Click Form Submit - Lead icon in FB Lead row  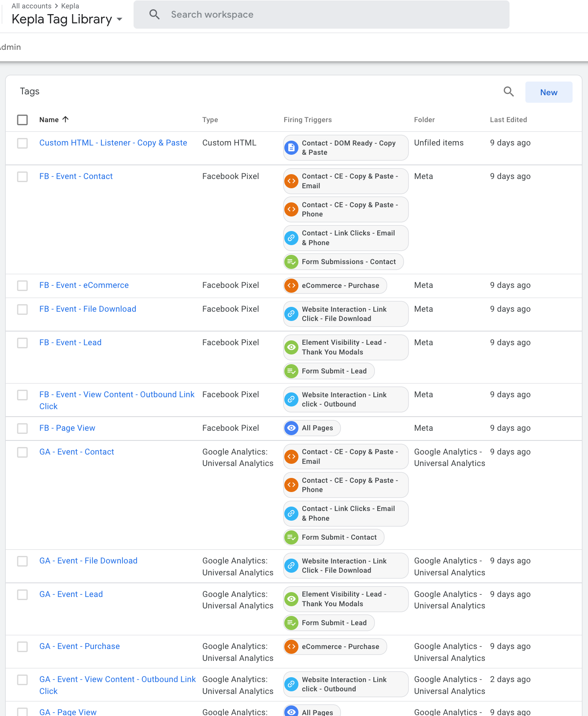click(291, 371)
